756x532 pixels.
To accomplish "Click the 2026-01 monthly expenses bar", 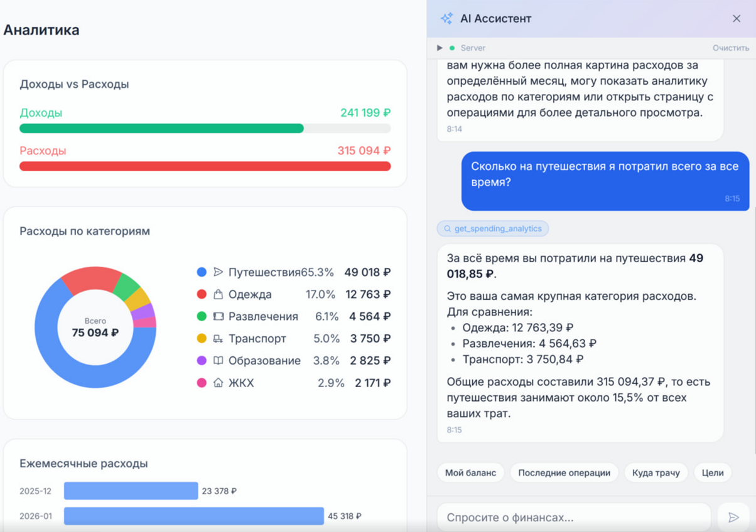I will tap(193, 516).
